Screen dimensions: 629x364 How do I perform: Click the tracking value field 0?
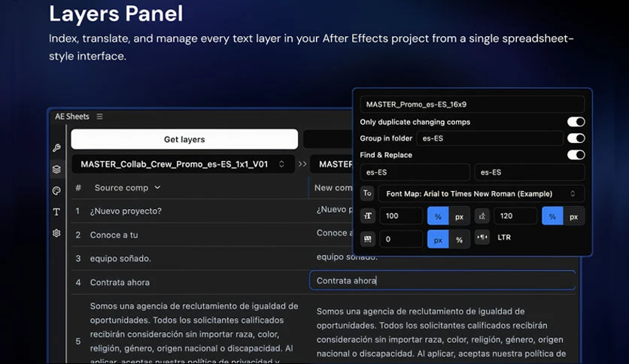401,239
